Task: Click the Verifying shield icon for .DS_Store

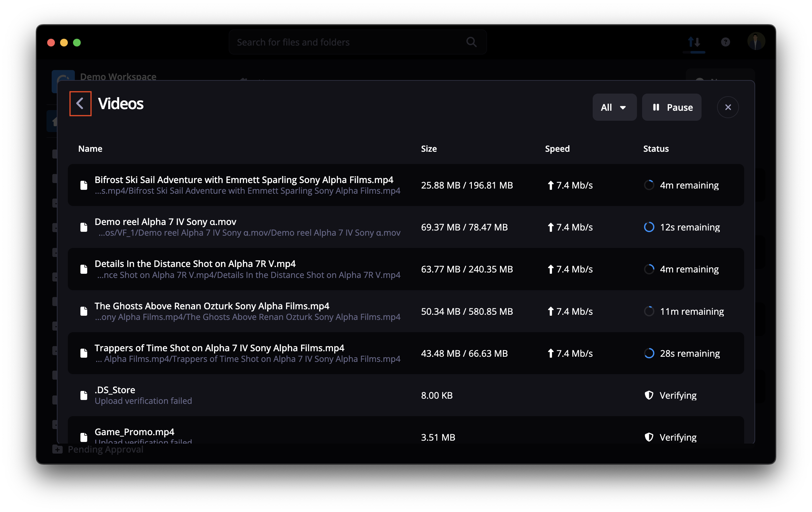Action: [x=649, y=395]
